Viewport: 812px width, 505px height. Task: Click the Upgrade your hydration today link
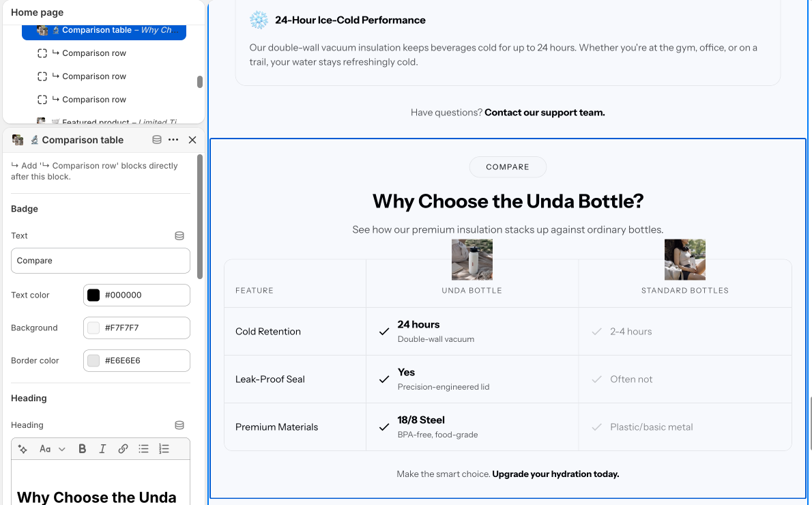(x=555, y=474)
